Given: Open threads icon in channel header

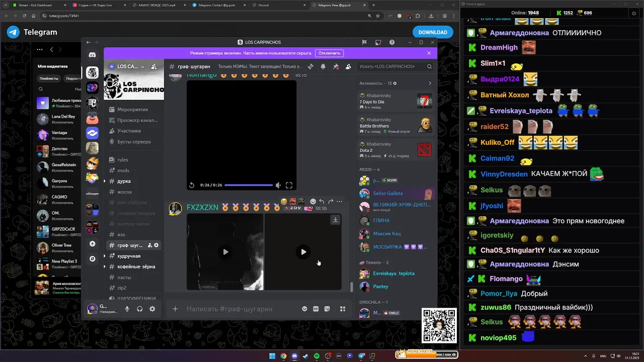Looking at the screenshot, I should click(311, 66).
